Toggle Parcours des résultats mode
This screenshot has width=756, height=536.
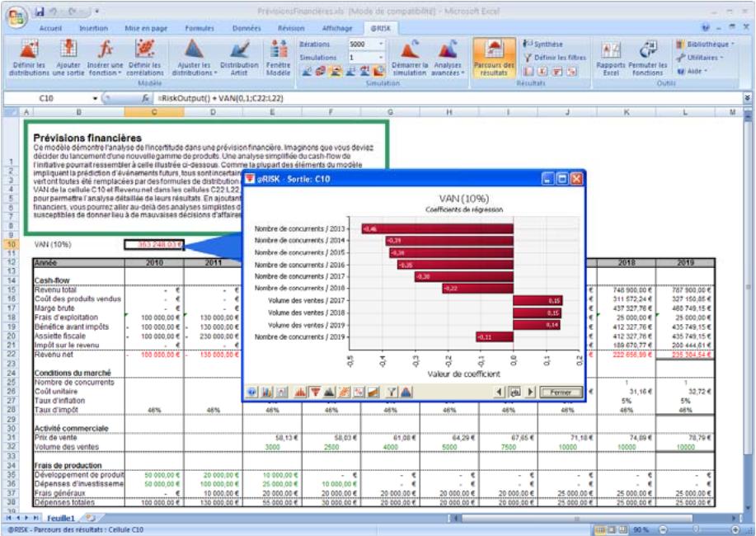click(494, 58)
